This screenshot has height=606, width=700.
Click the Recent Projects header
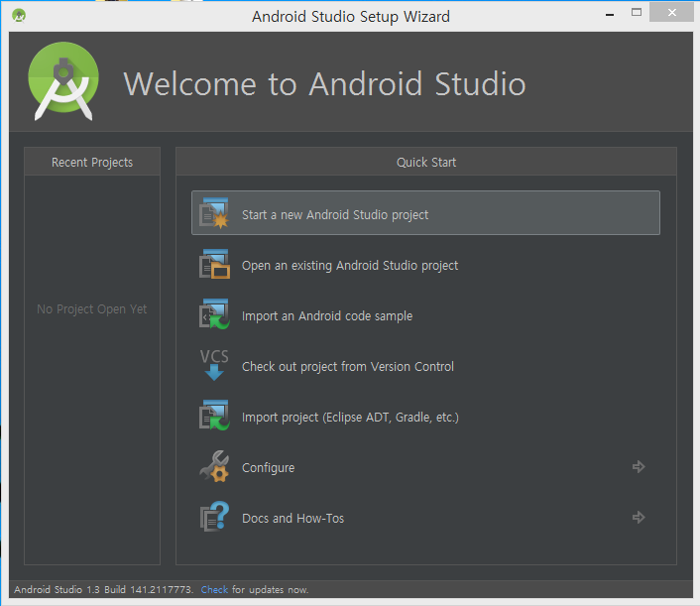[92, 162]
